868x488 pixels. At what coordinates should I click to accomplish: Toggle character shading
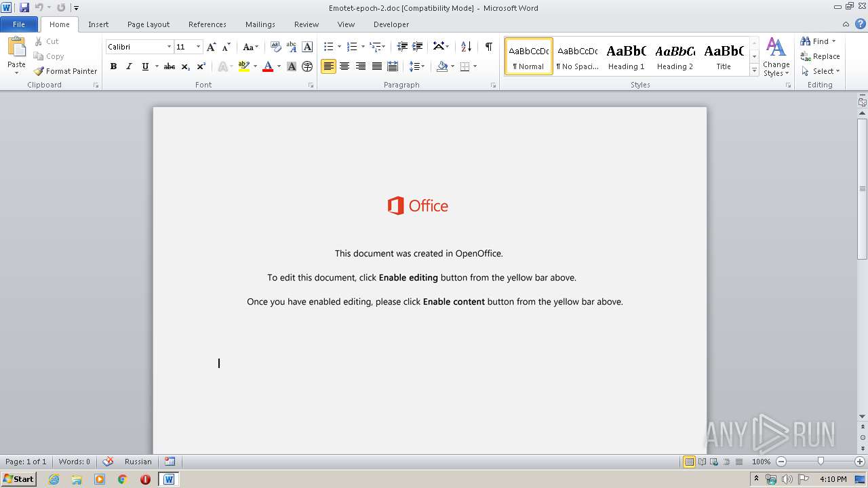point(292,66)
